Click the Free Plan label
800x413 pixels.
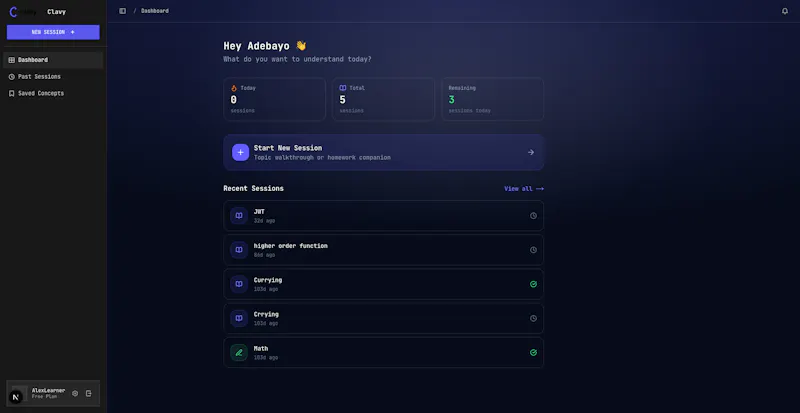point(44,396)
